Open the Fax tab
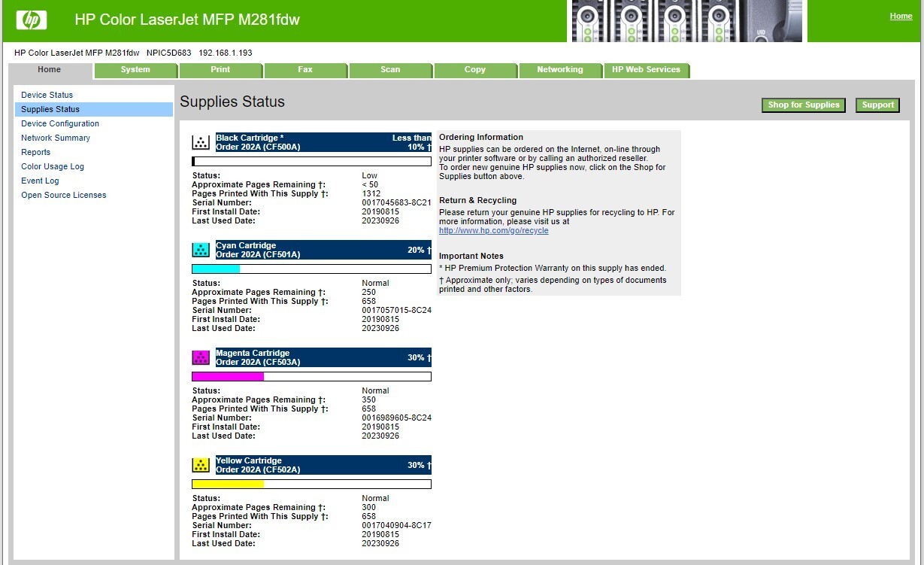924x565 pixels. [x=305, y=70]
